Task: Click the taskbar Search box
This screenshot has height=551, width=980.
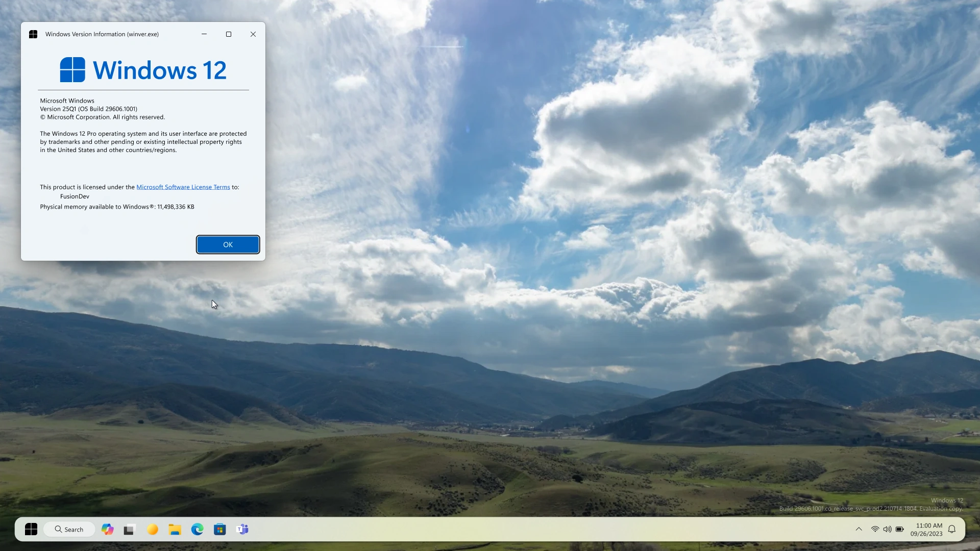Action: point(69,530)
